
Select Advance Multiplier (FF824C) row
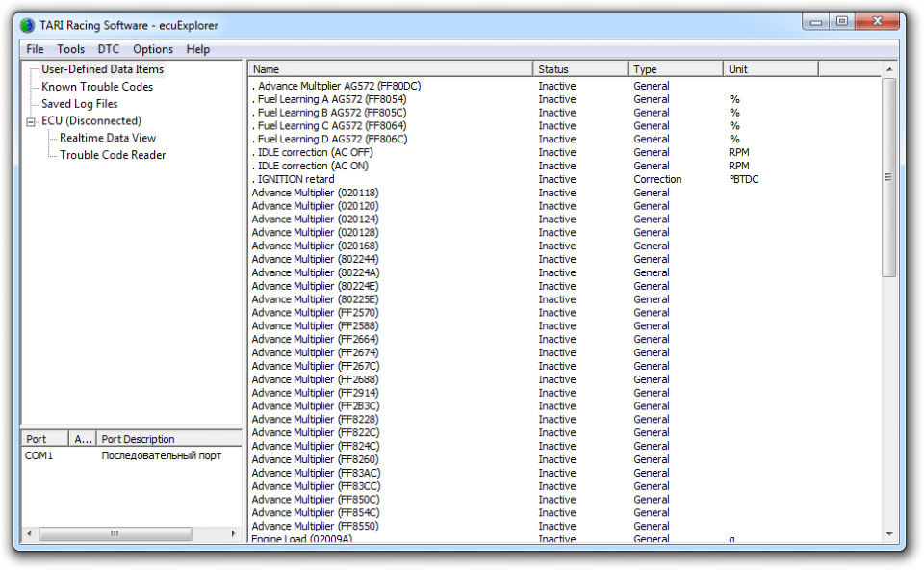pyautogui.click(x=565, y=446)
